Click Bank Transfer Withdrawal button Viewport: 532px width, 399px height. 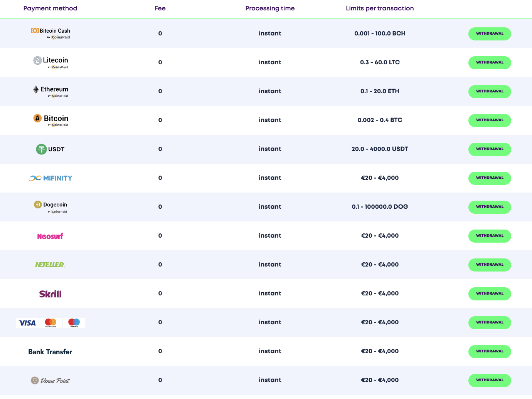[x=490, y=351]
